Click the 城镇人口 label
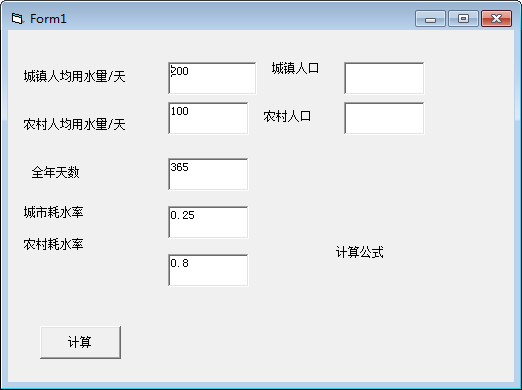The height and width of the screenshot is (390, 522). click(295, 68)
